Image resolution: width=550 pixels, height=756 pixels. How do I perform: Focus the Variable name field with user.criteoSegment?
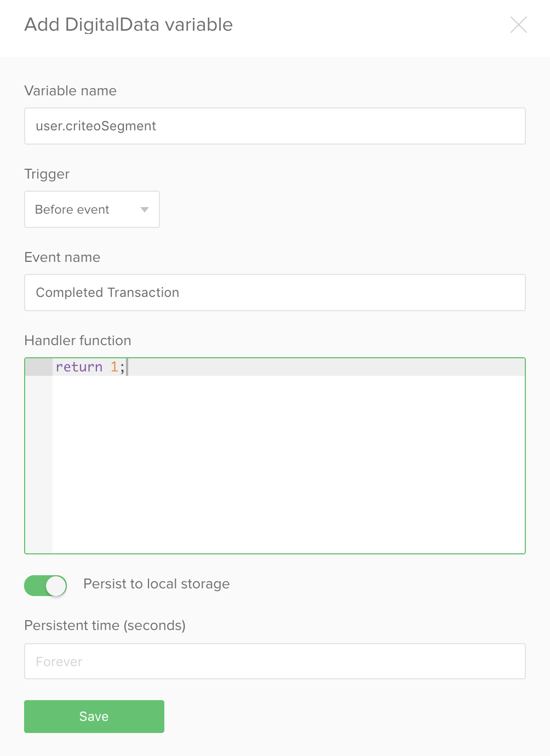pos(275,126)
